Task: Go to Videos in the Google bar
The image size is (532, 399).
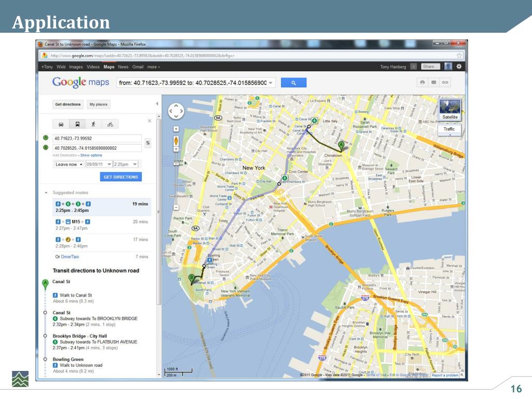Action: pos(93,67)
